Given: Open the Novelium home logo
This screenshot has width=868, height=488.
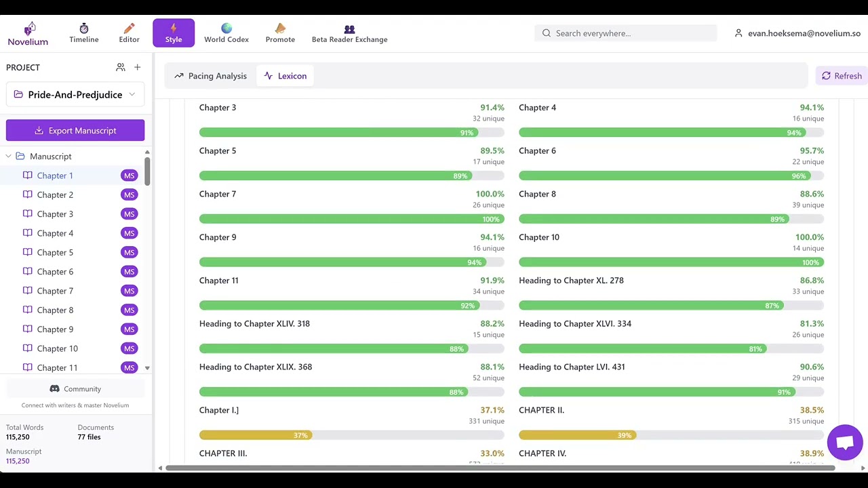Looking at the screenshot, I should [x=28, y=33].
